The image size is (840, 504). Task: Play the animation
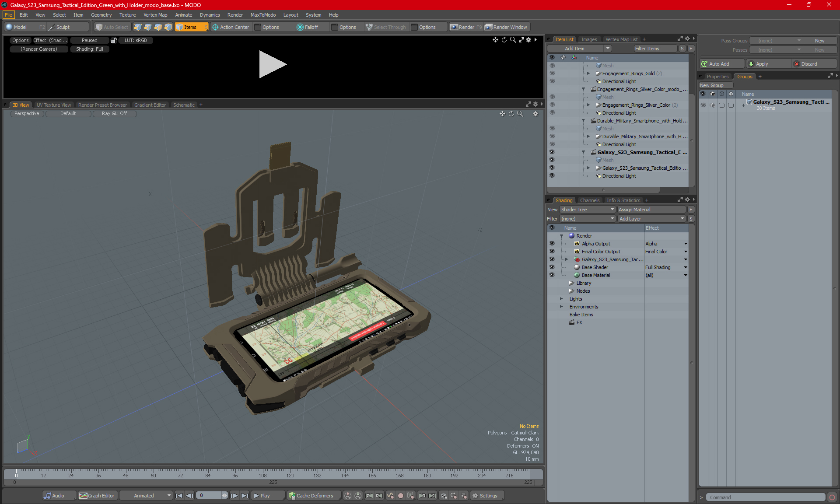pos(268,496)
